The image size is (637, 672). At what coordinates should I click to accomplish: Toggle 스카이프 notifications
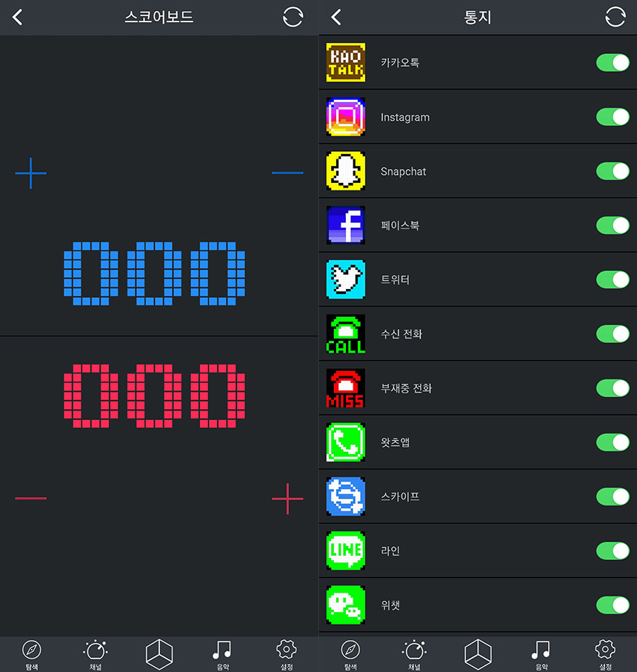point(613,496)
